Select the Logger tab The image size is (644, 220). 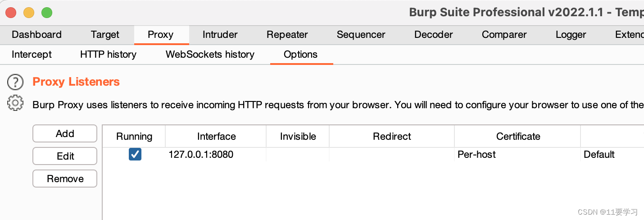tap(571, 35)
